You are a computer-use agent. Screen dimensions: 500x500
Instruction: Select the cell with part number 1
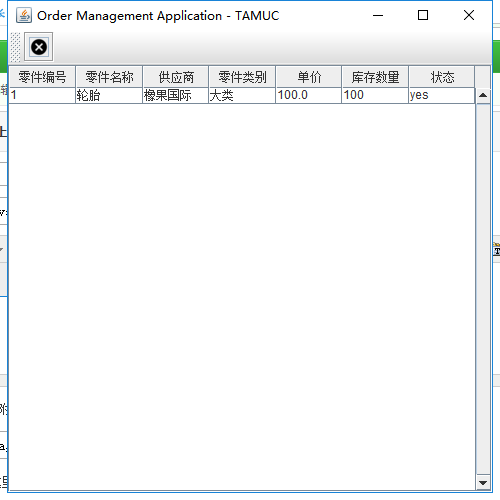tap(42, 95)
